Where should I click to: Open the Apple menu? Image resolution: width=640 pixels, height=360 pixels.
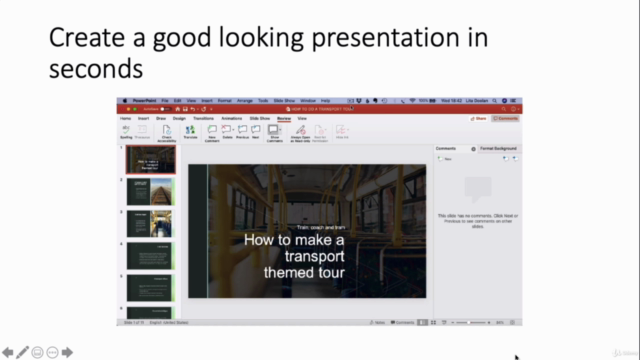tap(124, 100)
